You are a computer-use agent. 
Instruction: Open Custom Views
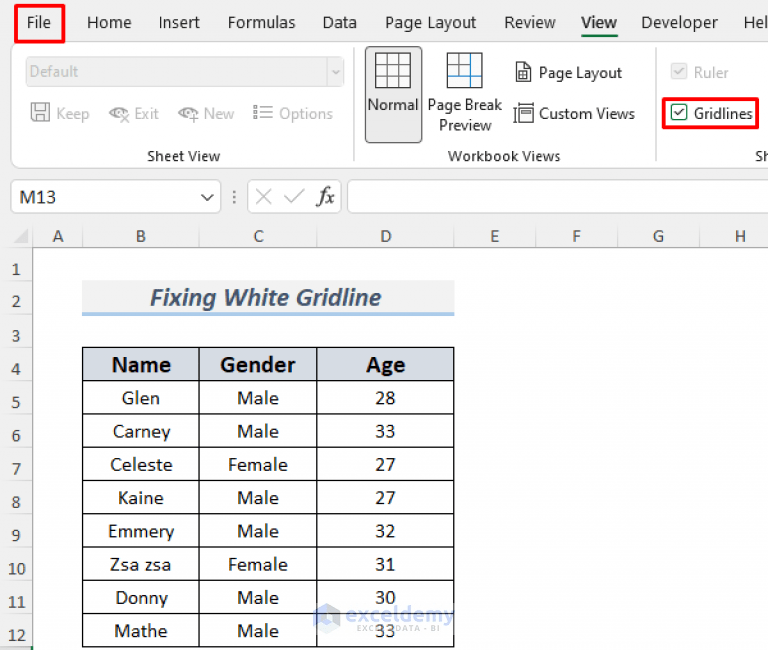(x=575, y=114)
